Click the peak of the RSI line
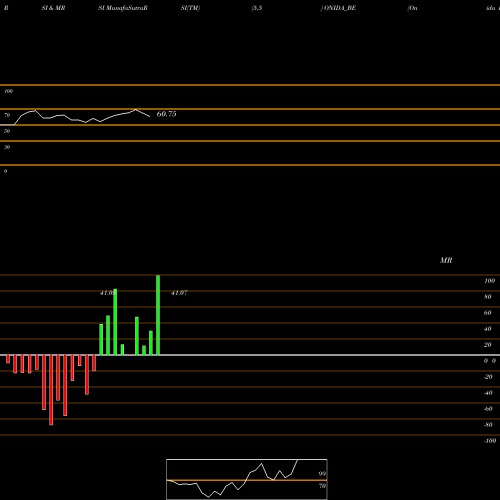500x500 pixels. pyautogui.click(x=135, y=109)
